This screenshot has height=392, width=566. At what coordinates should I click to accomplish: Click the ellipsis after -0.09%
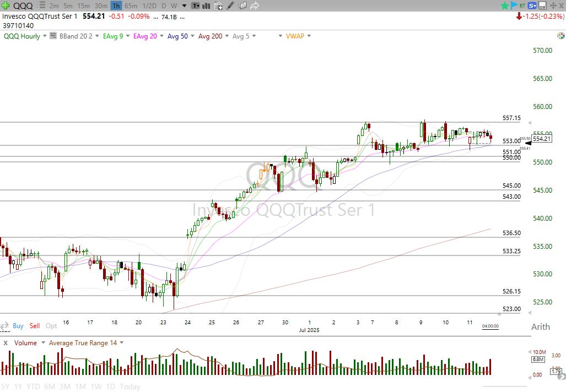155,17
